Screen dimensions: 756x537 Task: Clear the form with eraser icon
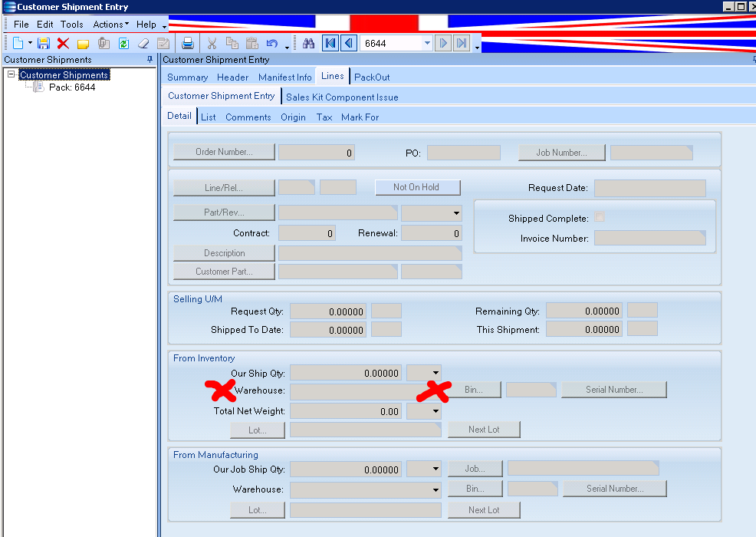click(x=143, y=44)
